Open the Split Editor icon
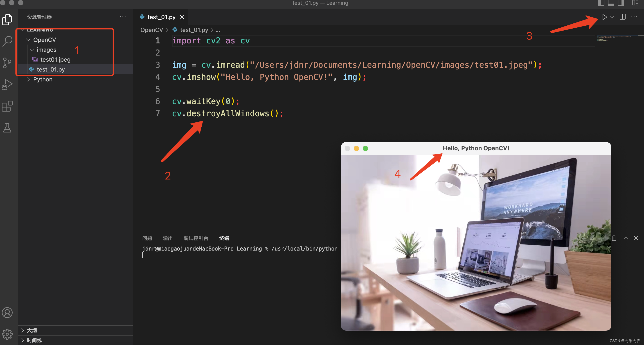The image size is (644, 345). point(623,17)
